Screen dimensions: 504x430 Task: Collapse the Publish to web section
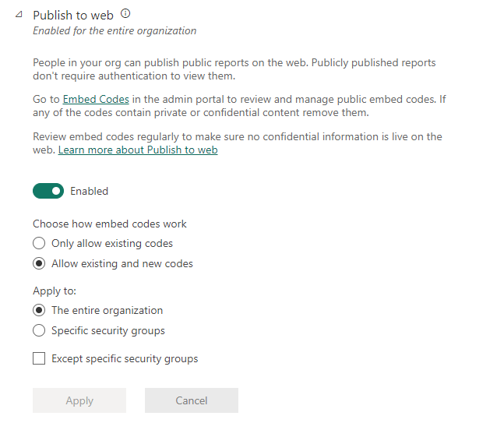click(19, 15)
